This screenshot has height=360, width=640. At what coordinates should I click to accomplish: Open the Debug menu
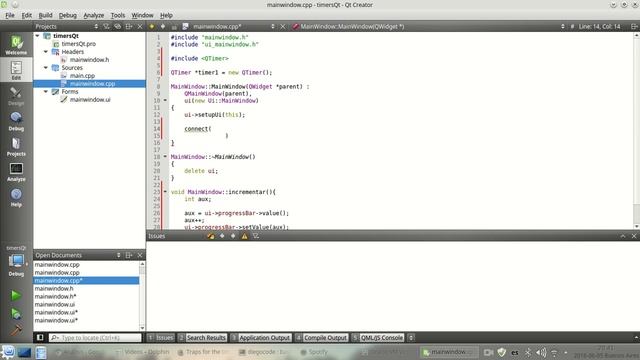68,15
